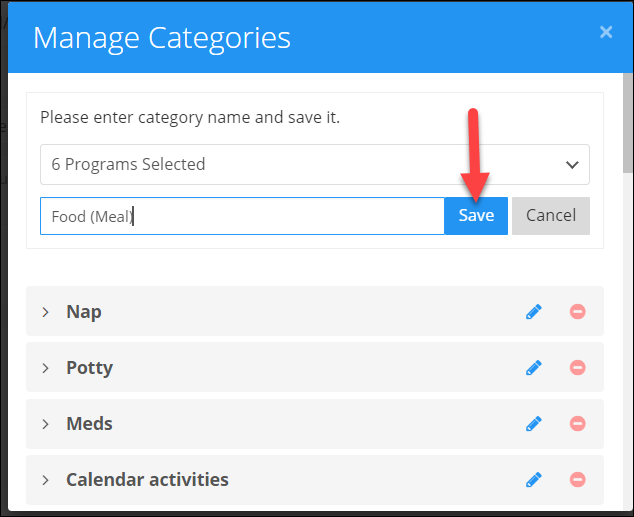Select the Calendar activities row label
Viewport: 634px width, 517px height.
[x=147, y=480]
